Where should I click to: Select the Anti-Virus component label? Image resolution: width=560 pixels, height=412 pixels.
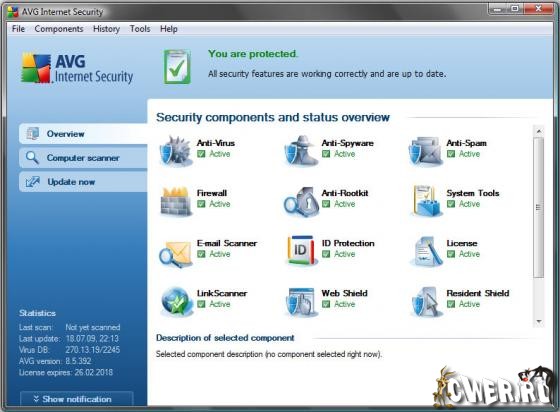[216, 143]
